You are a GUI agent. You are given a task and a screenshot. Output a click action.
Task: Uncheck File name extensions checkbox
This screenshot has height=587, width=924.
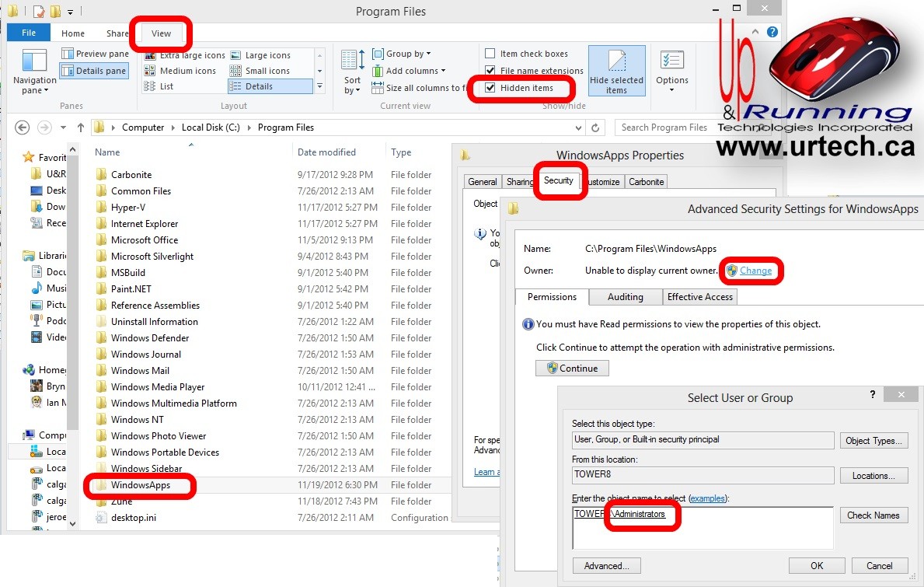[x=490, y=71]
